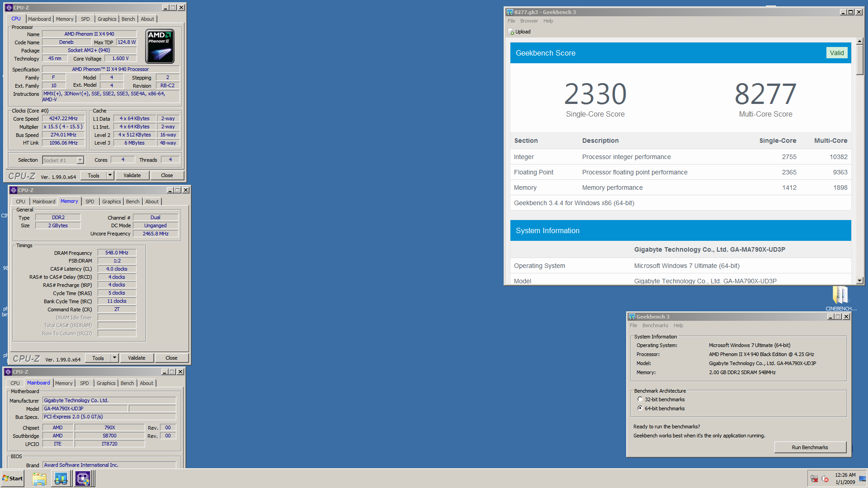Click the 548.0 MHz DRAM Frequency value
The width and height of the screenshot is (868, 488).
pos(117,253)
